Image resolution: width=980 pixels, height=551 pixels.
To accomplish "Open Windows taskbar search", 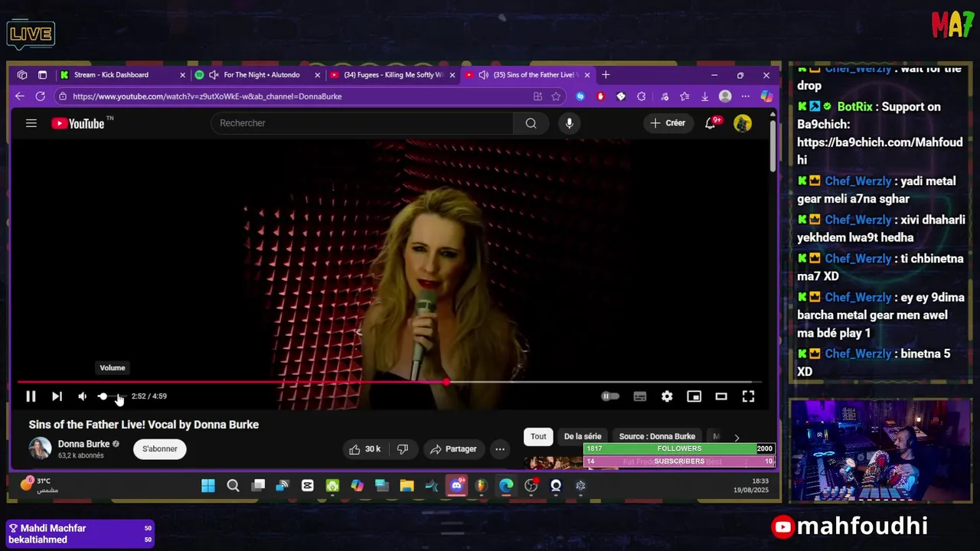I will click(x=233, y=486).
